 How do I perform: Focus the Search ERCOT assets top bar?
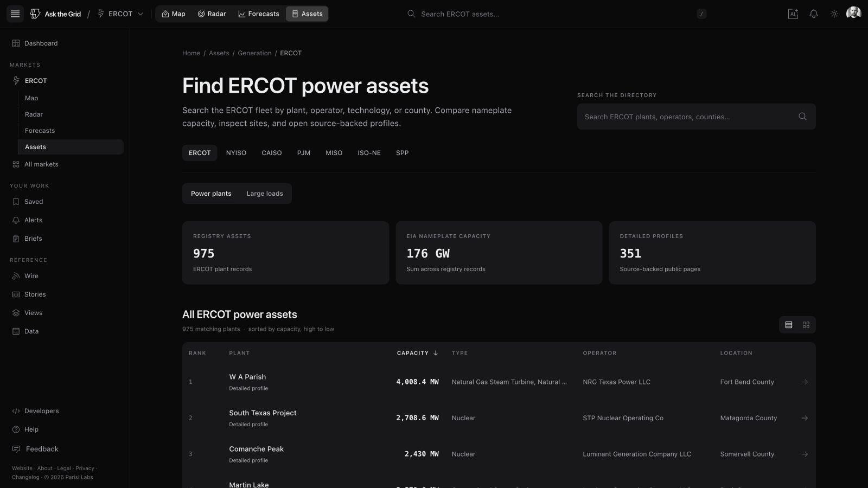pos(556,14)
